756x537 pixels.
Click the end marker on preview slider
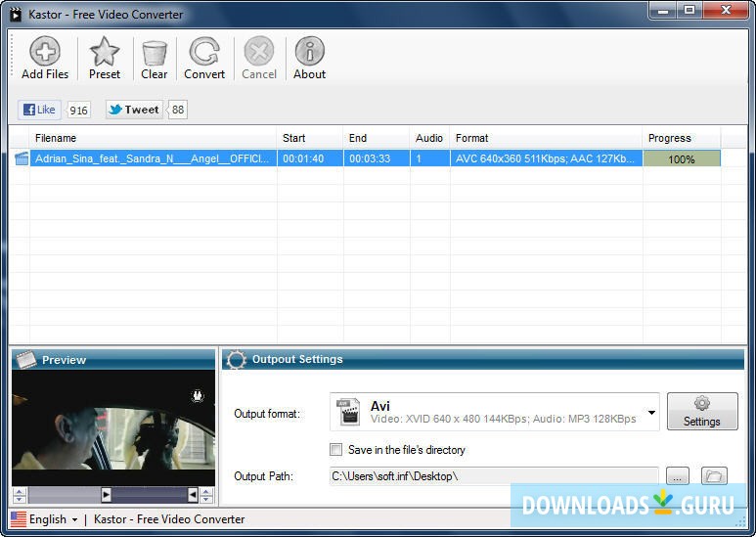[193, 495]
